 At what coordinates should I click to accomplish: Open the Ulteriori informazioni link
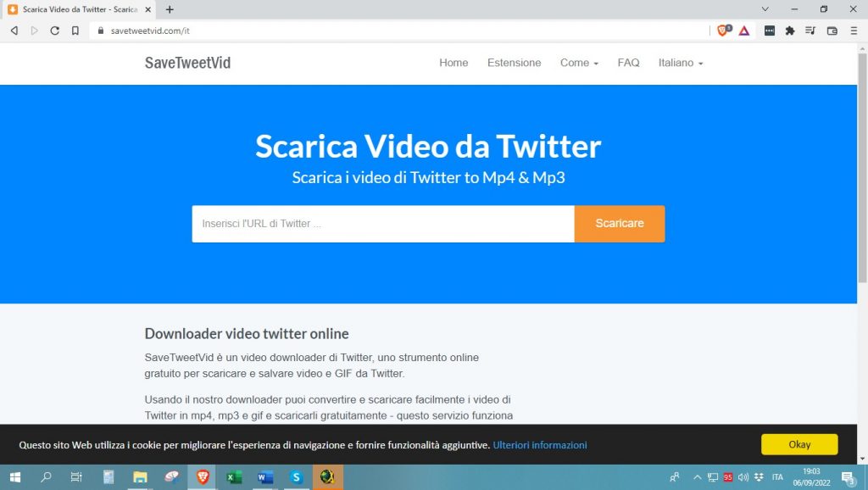click(x=540, y=444)
